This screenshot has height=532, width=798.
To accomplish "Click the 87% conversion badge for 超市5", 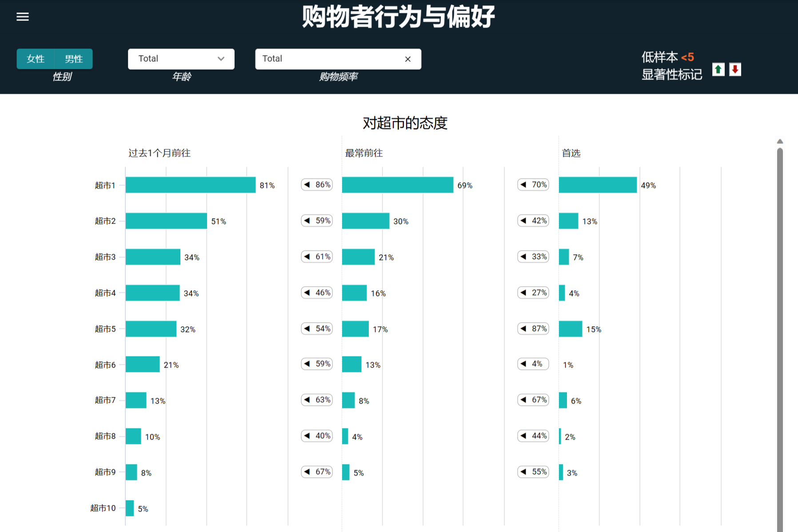I will pos(533,329).
